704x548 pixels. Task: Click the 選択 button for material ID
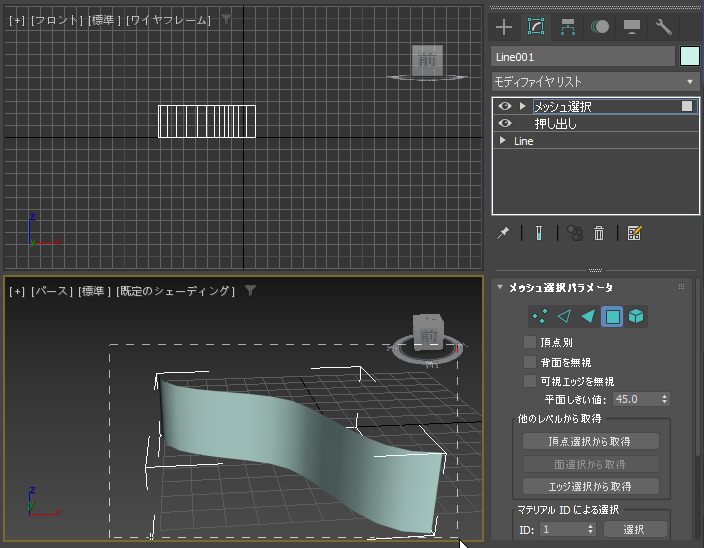635,530
